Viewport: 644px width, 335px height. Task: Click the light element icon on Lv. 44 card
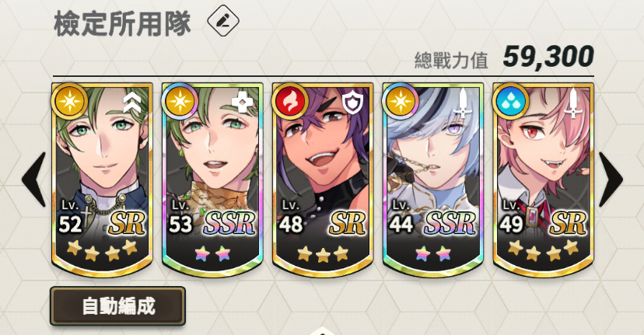coord(400,101)
